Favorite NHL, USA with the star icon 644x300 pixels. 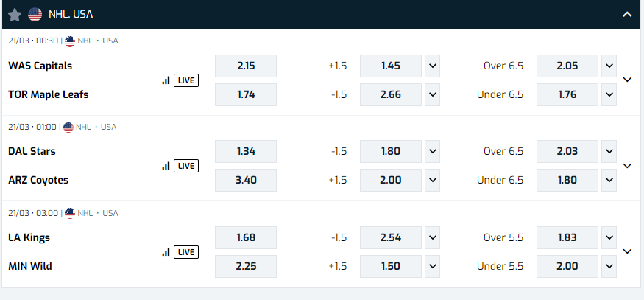click(15, 15)
